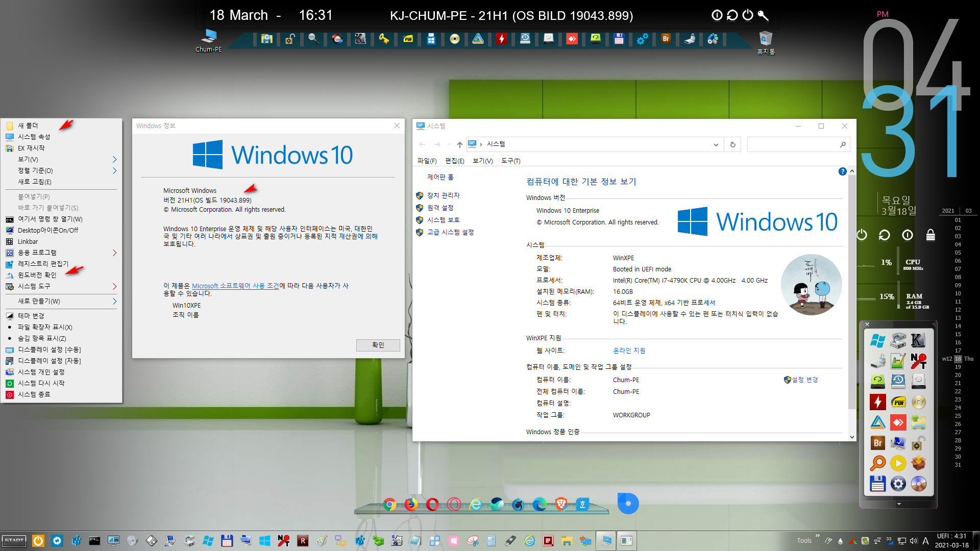Expand the 시스템 도구 submenu

click(x=61, y=286)
